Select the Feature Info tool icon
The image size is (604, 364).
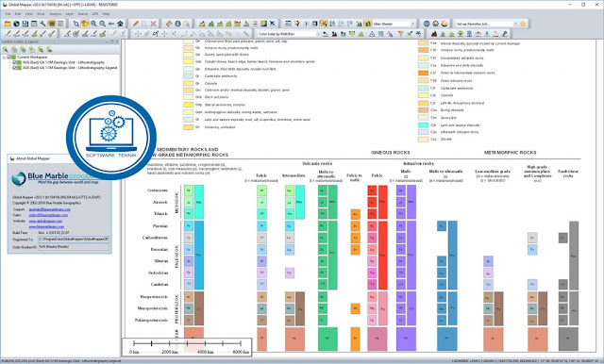coord(177,24)
